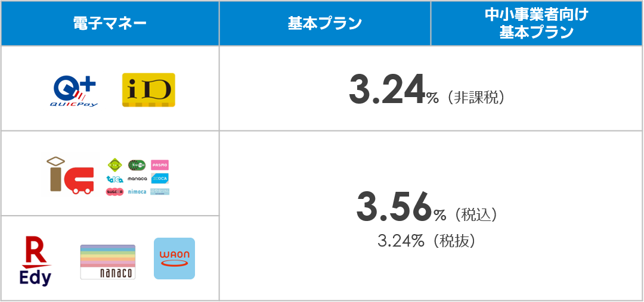Click the blue ICOCA logo
This screenshot has width=644, height=302.
click(x=160, y=179)
